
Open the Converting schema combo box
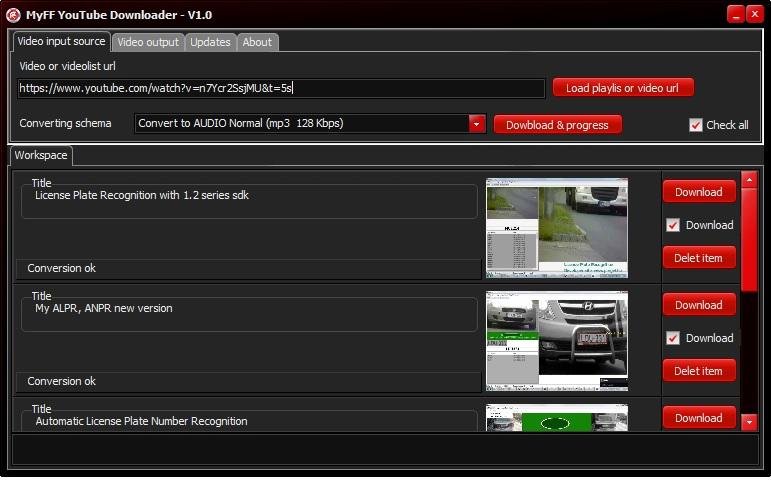(310, 123)
